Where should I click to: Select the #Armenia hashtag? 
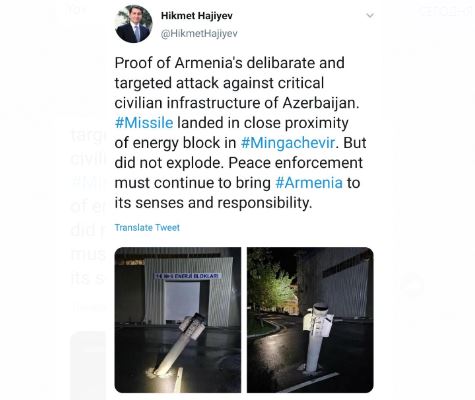point(309,183)
